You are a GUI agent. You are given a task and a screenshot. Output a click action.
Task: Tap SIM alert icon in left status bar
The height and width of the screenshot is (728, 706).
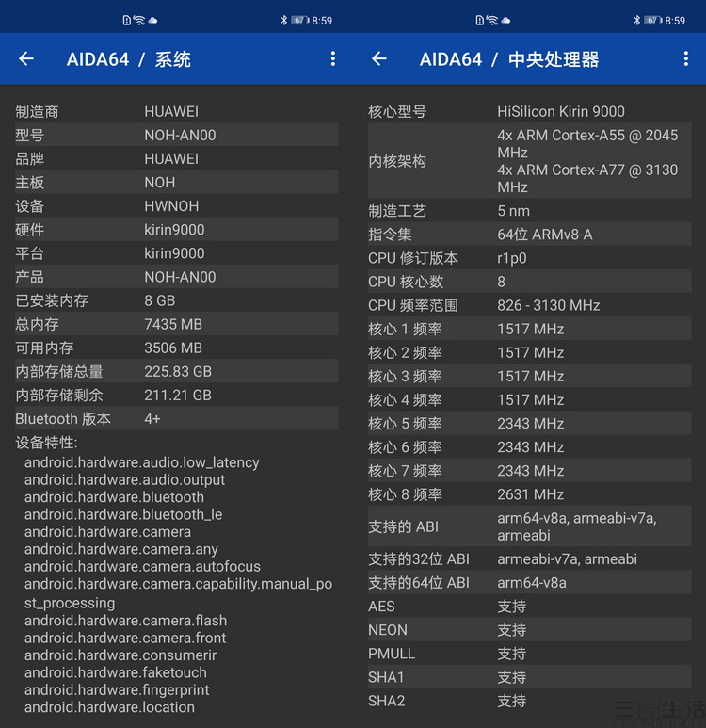[126, 20]
